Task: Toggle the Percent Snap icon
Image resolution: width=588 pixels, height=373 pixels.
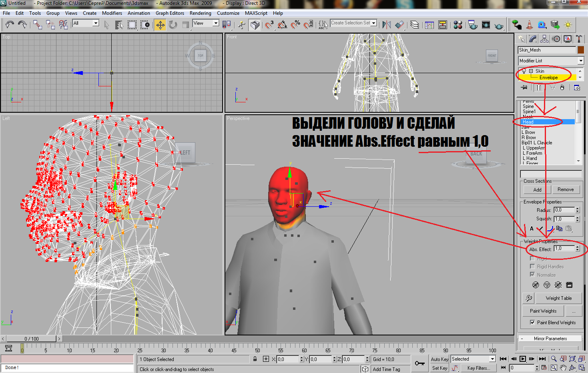Action: 295,25
